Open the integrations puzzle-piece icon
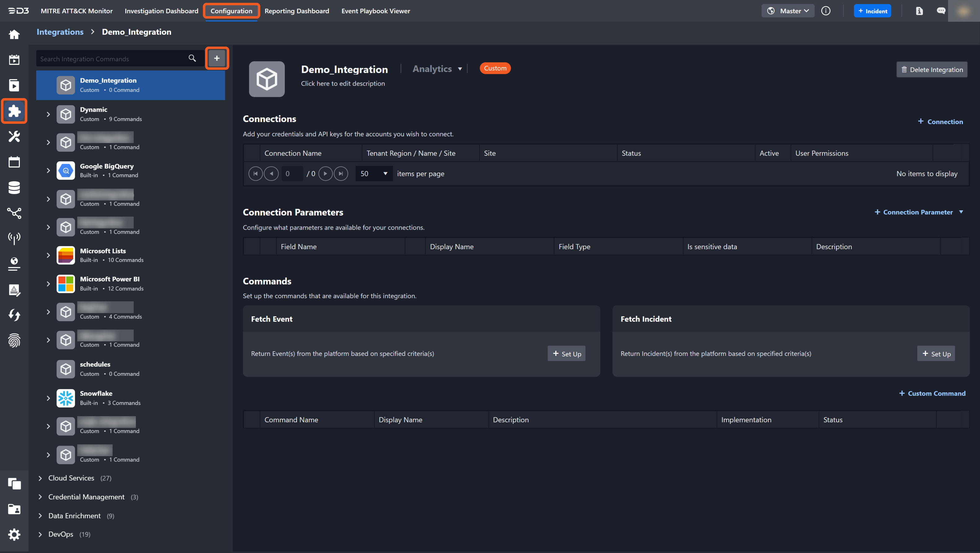 [14, 111]
